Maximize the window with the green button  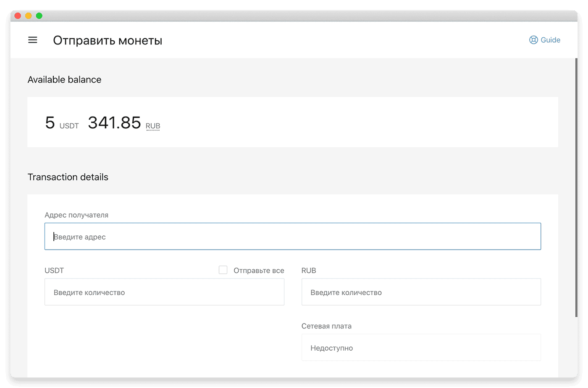(39, 16)
